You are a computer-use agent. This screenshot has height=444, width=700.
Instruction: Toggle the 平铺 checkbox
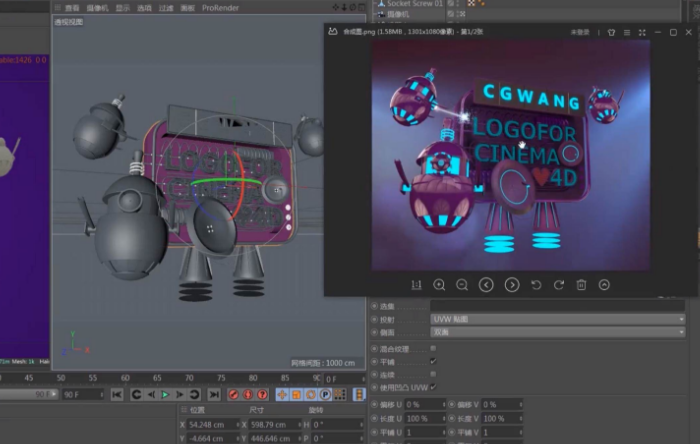pos(433,360)
